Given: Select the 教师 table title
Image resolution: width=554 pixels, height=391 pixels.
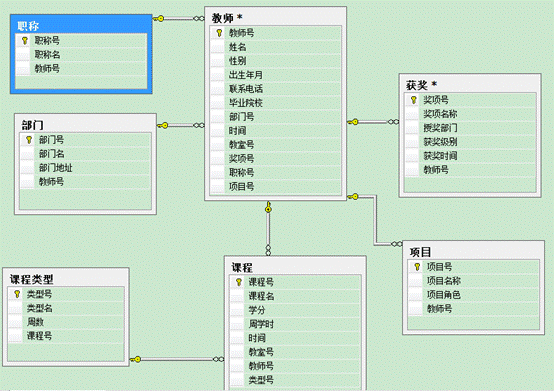Looking at the screenshot, I should (x=227, y=18).
